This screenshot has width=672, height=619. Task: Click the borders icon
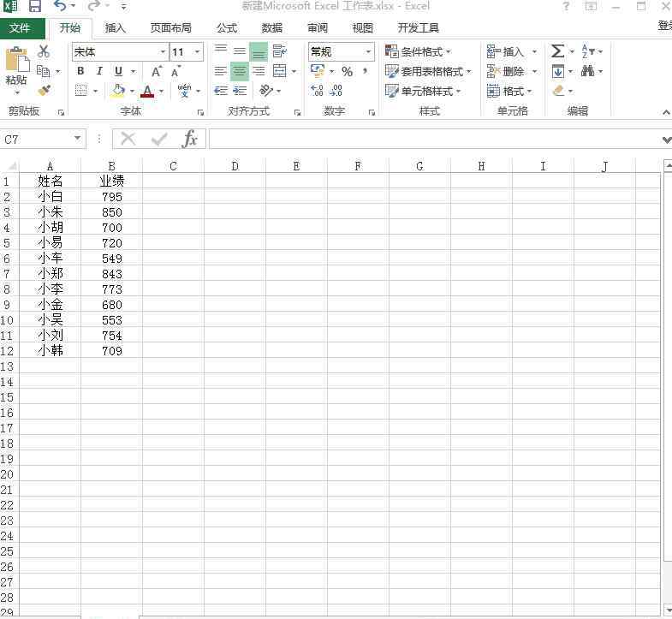pyautogui.click(x=81, y=91)
